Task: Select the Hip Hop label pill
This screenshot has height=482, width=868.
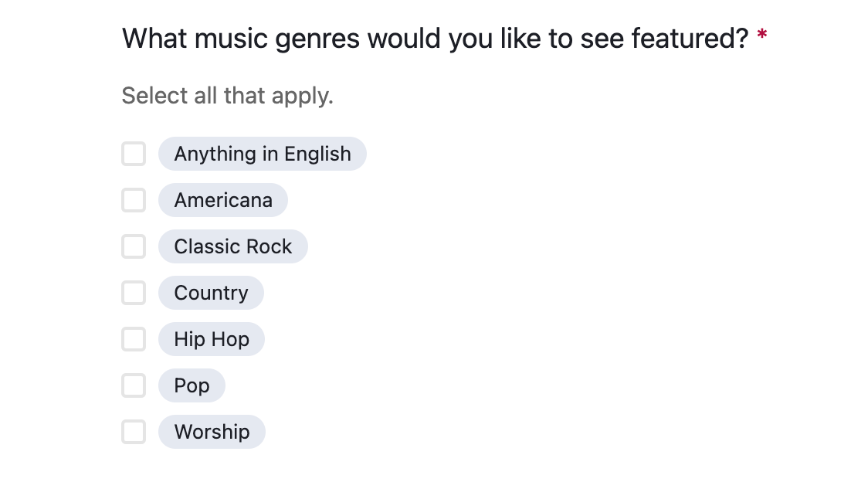Action: point(212,339)
